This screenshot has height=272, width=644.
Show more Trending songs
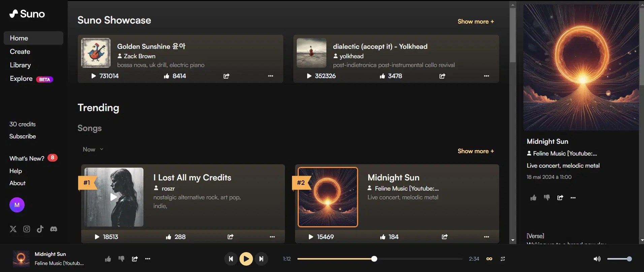(476, 151)
